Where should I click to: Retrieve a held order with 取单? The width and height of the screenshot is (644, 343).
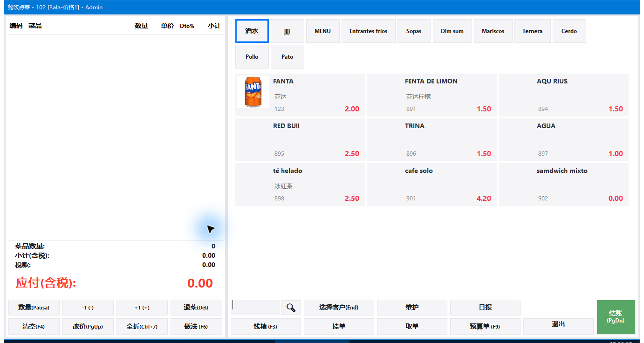click(x=412, y=327)
